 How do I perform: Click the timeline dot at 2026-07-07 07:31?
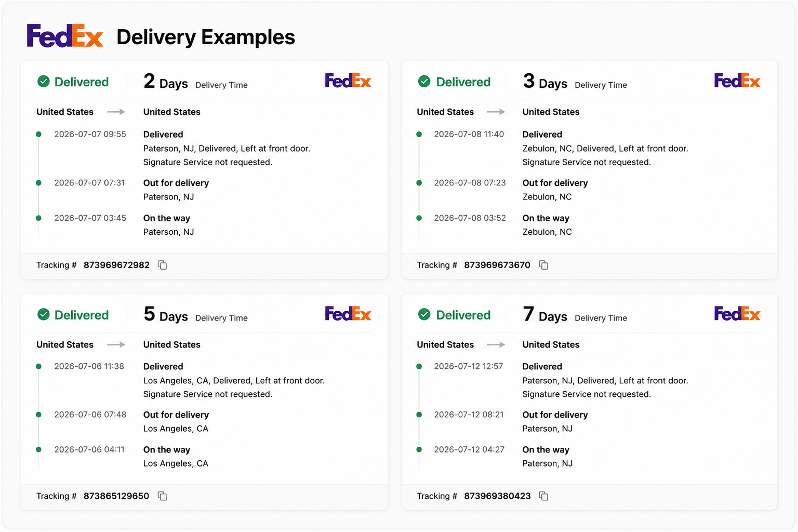[x=38, y=183]
